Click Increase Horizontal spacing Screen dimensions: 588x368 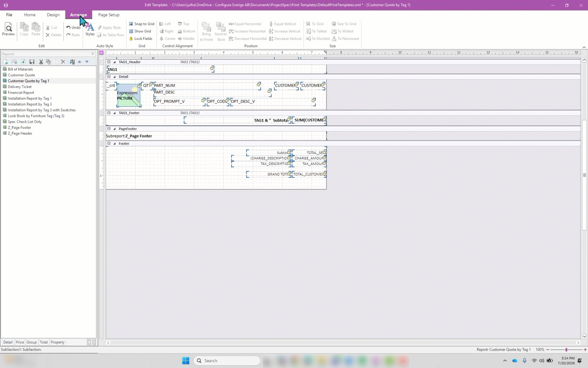pyautogui.click(x=247, y=31)
